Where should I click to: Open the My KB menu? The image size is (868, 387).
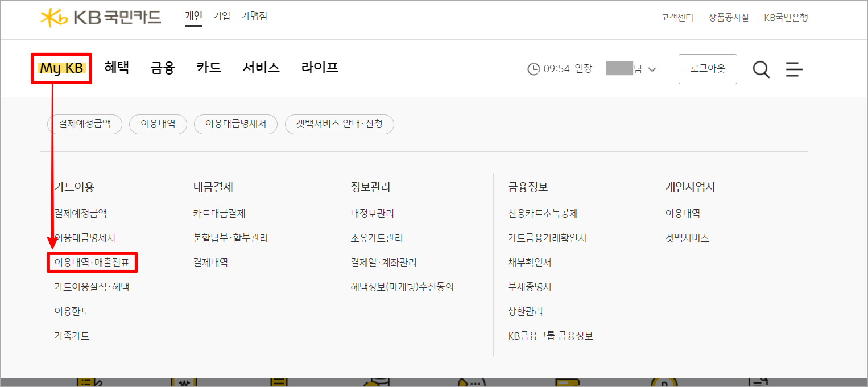(61, 67)
